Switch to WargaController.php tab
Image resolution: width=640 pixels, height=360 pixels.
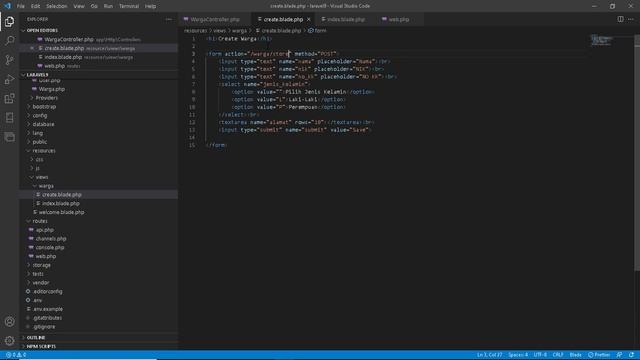pyautogui.click(x=214, y=19)
